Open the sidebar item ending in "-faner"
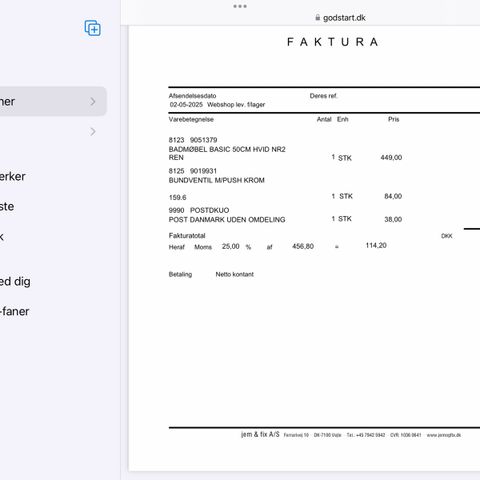The image size is (480, 480). pos(15,311)
